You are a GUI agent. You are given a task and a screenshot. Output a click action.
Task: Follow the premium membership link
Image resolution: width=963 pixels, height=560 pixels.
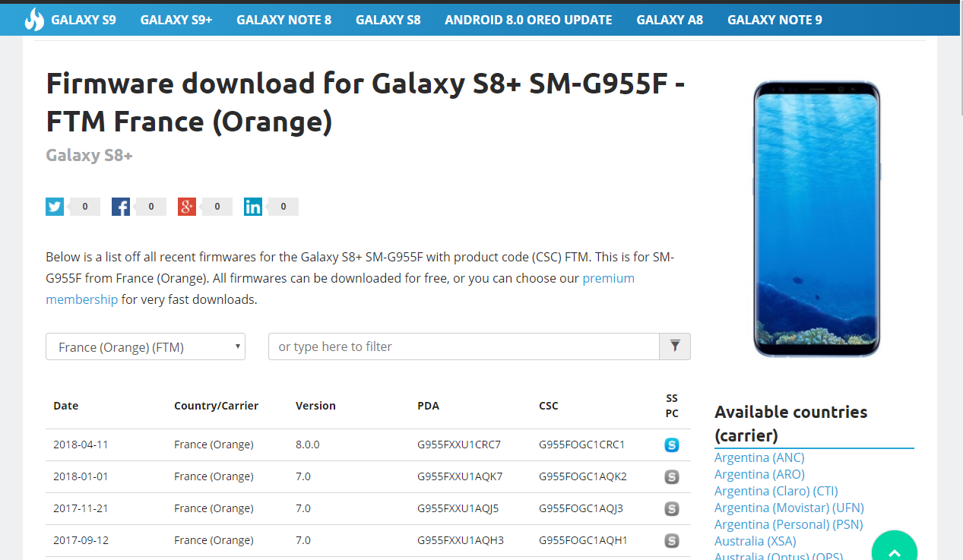(x=340, y=289)
